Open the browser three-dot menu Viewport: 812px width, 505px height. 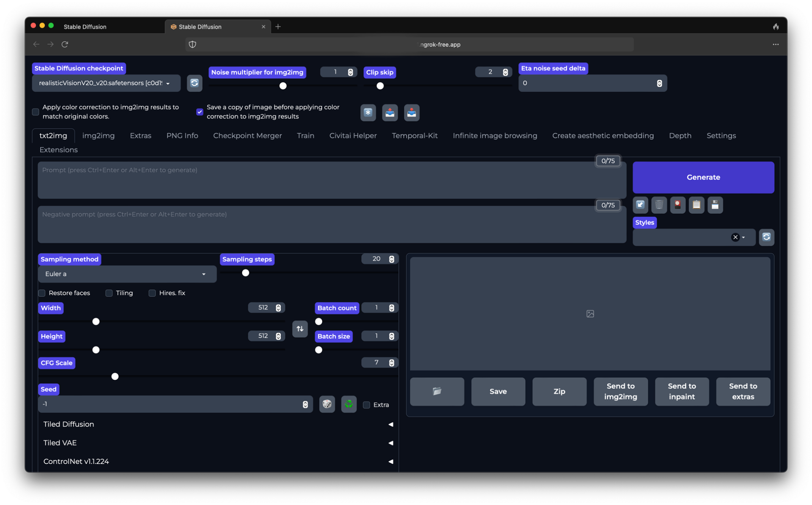click(x=776, y=44)
